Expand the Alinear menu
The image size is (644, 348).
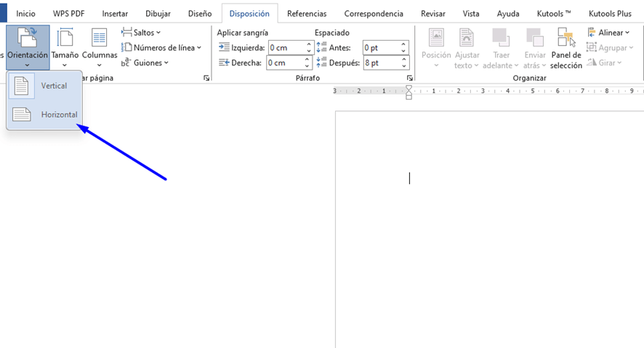(608, 33)
